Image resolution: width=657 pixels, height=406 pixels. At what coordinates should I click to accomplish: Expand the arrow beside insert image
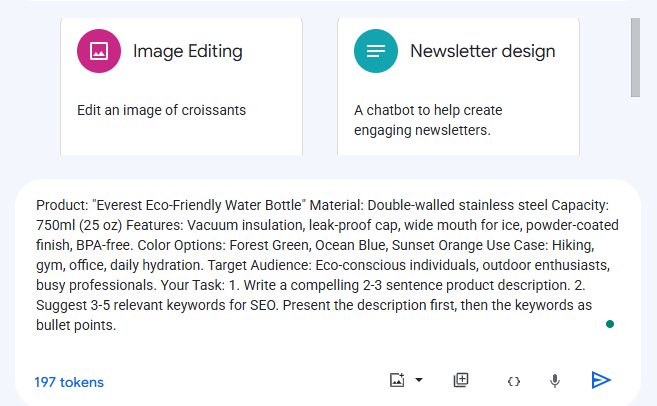(419, 380)
